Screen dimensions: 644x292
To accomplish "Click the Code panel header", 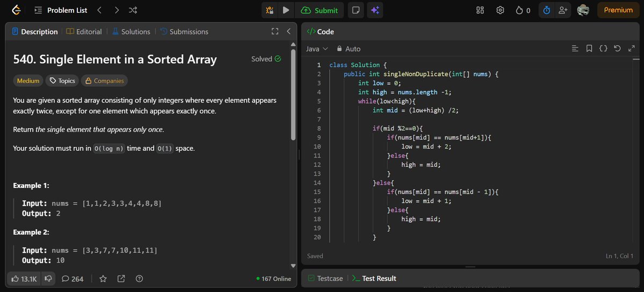I will click(320, 32).
